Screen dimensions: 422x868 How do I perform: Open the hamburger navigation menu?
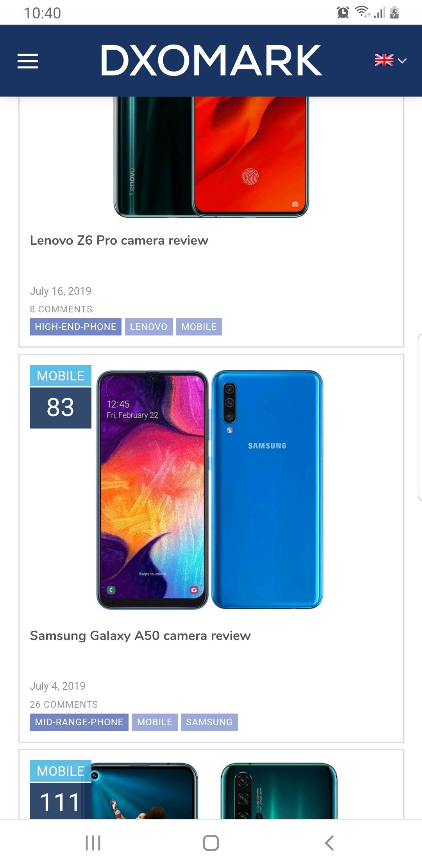[28, 61]
